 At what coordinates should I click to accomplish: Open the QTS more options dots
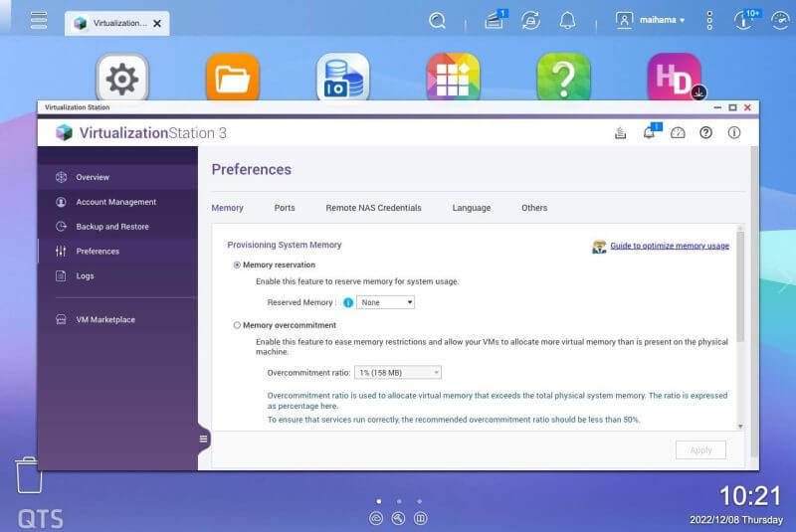pos(709,20)
